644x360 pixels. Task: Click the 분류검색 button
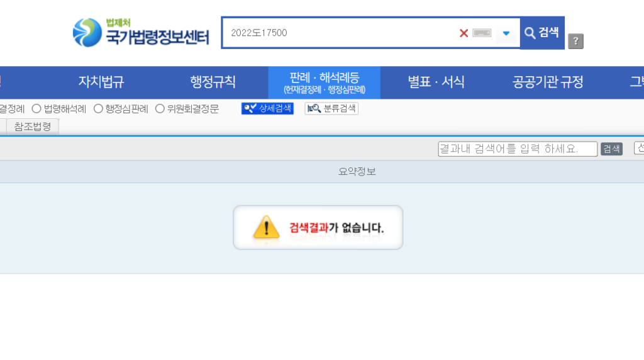point(331,108)
